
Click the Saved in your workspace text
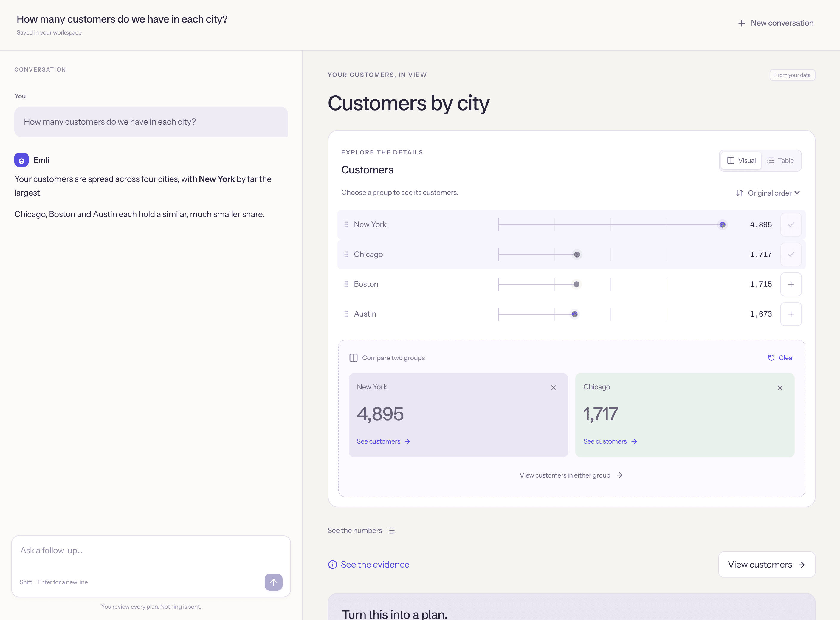tap(49, 33)
